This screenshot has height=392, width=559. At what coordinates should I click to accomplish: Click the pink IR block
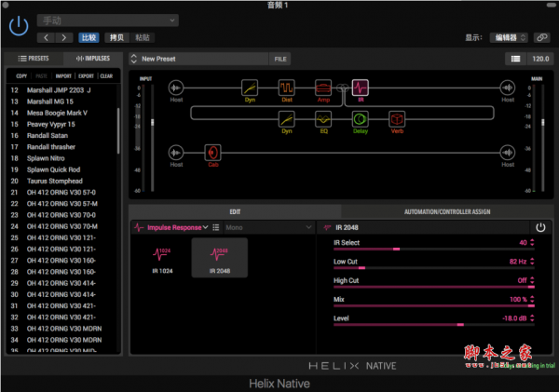point(360,88)
